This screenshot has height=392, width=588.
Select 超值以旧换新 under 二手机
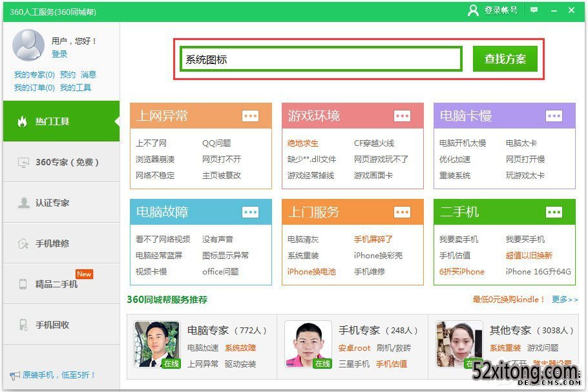529,256
